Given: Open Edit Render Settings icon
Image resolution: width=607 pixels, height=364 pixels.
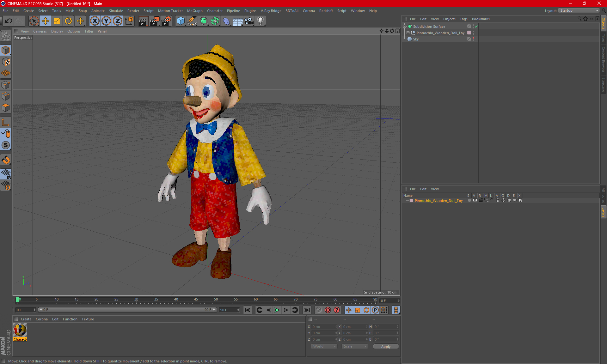Looking at the screenshot, I should [x=166, y=21].
